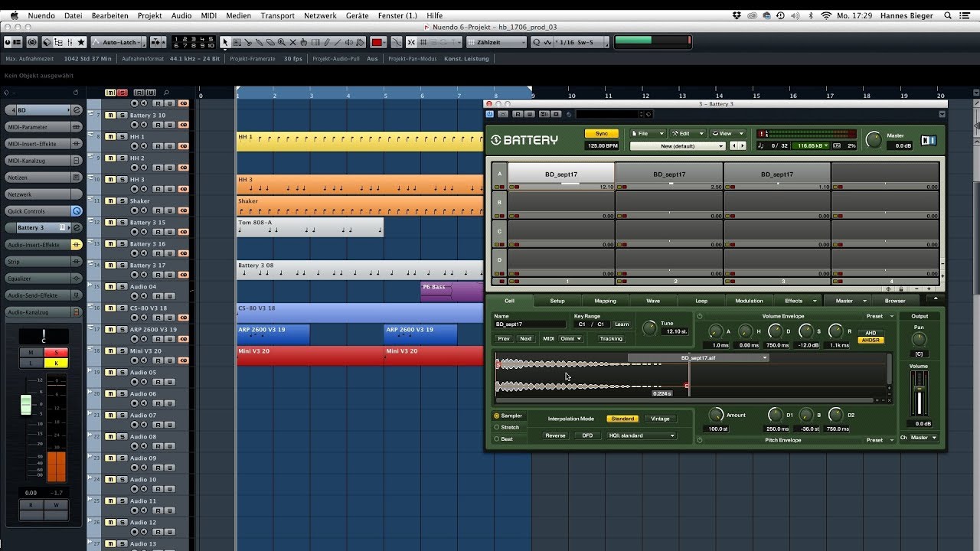
Task: Open the HQI: standard quality dropdown
Action: tap(642, 435)
